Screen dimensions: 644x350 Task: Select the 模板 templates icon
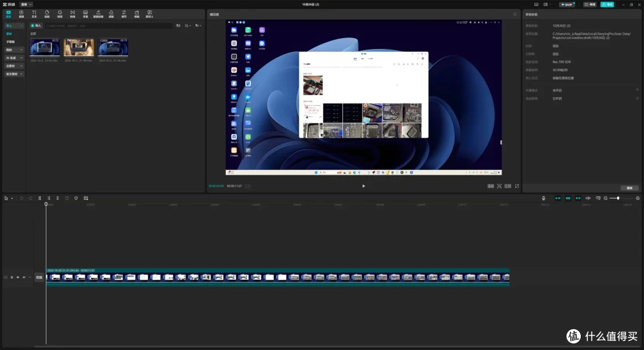coord(137,14)
